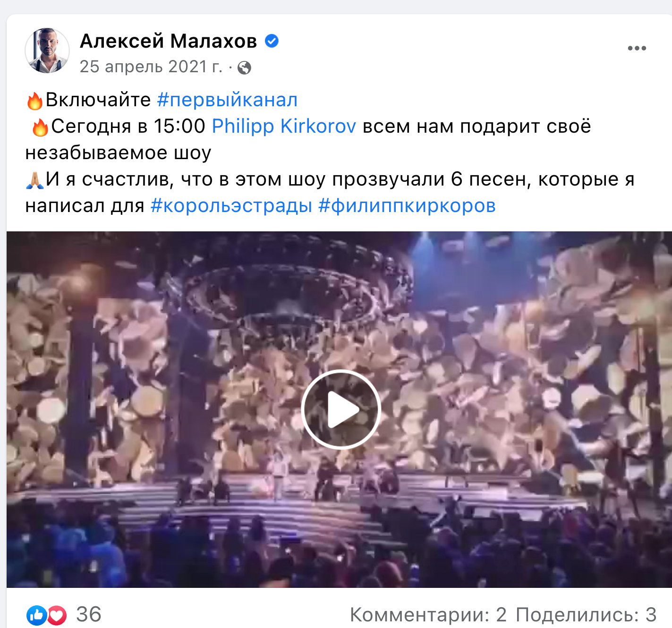Click the red heart reaction icon
The height and width of the screenshot is (628, 672).
pos(57,615)
